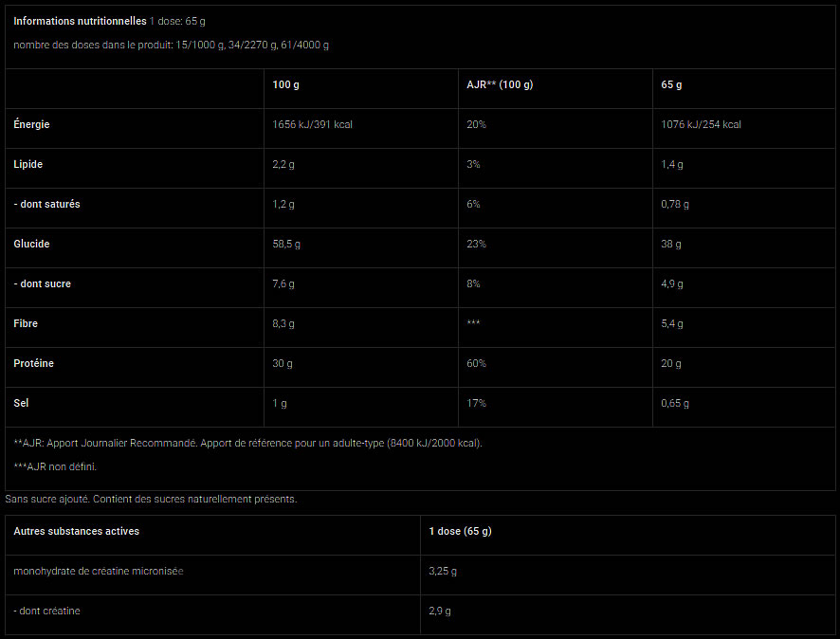Image resolution: width=840 pixels, height=639 pixels.
Task: Click the 1656 kJ/391 kcal energy value
Action: coord(312,124)
